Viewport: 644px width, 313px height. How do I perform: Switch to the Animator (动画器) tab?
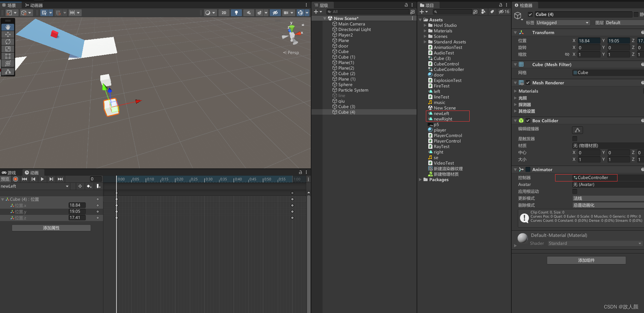pos(34,5)
